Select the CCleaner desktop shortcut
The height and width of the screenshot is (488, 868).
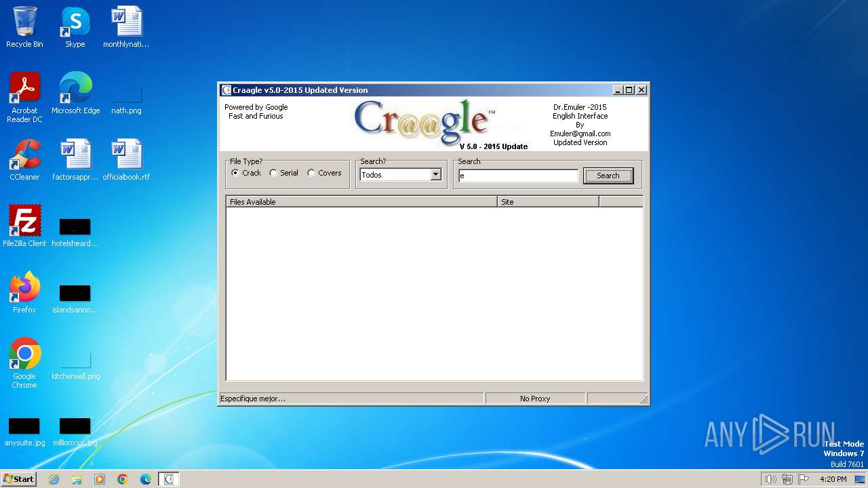24,160
